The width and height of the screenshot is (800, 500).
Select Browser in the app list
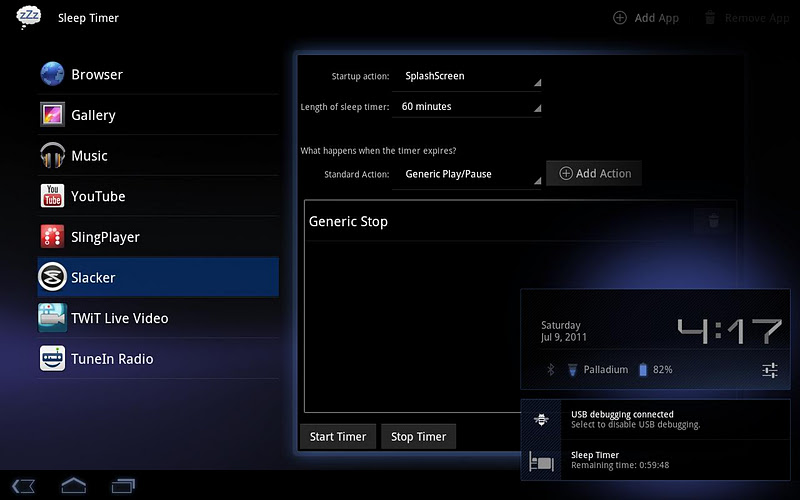point(158,74)
